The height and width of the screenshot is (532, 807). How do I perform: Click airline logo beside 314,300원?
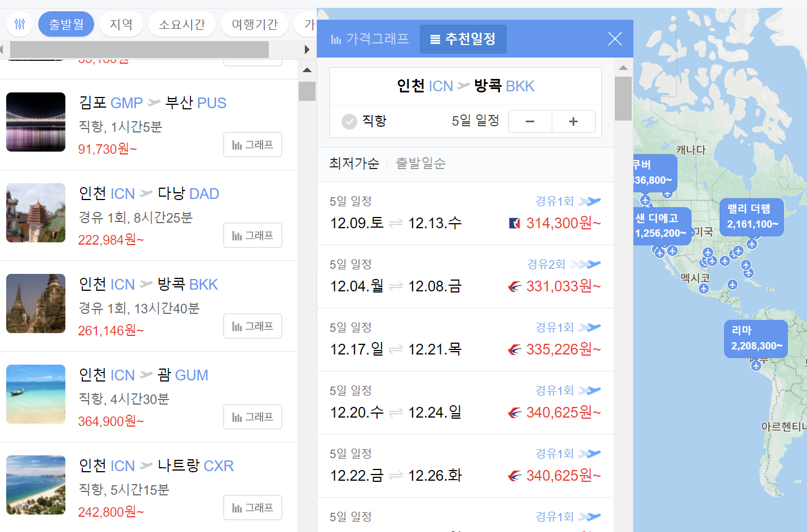(x=515, y=223)
